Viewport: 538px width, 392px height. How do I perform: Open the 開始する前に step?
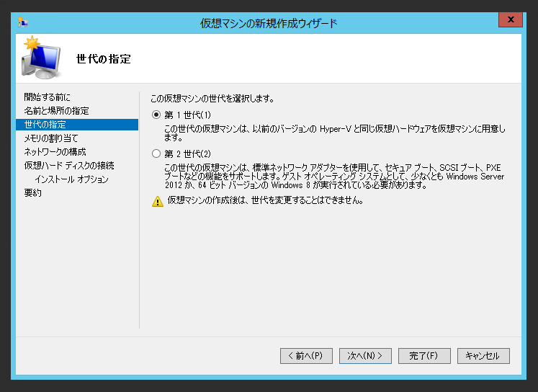pyautogui.click(x=47, y=97)
